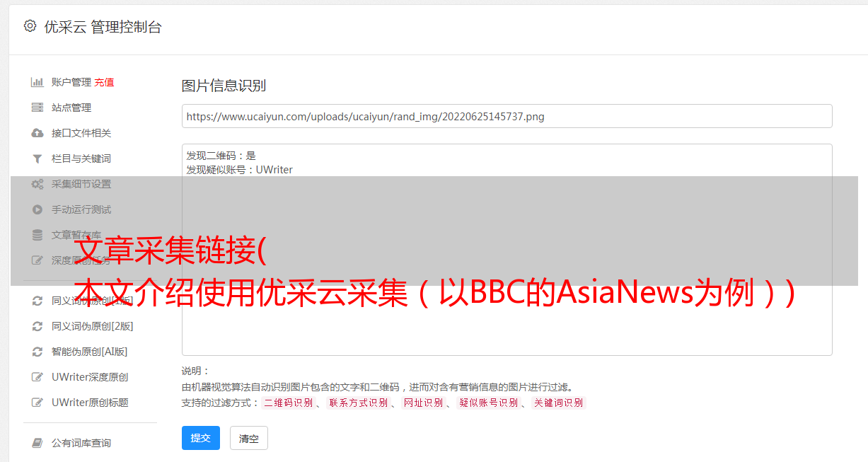
Task: Open UWriter深度原创 in the sidebar
Action: (x=90, y=377)
